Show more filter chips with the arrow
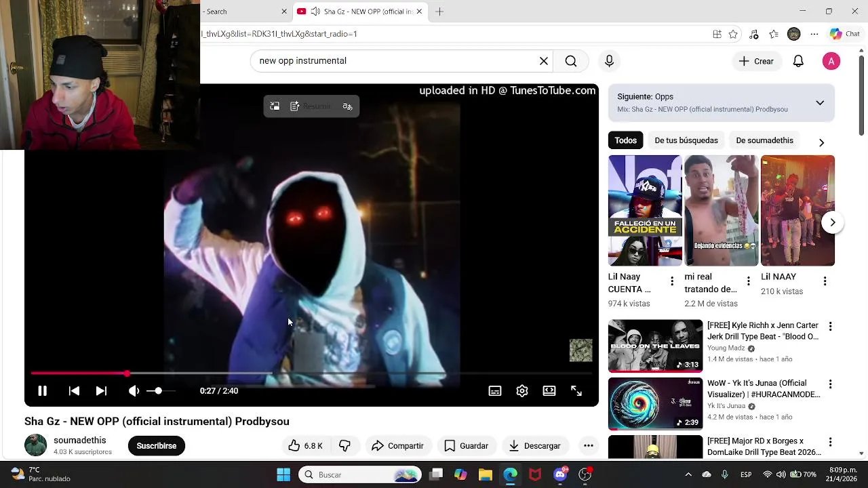 pos(821,142)
